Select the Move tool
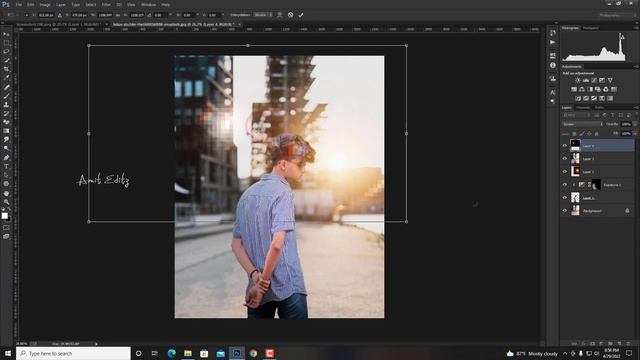Image resolution: width=640 pixels, height=360 pixels. (6, 34)
